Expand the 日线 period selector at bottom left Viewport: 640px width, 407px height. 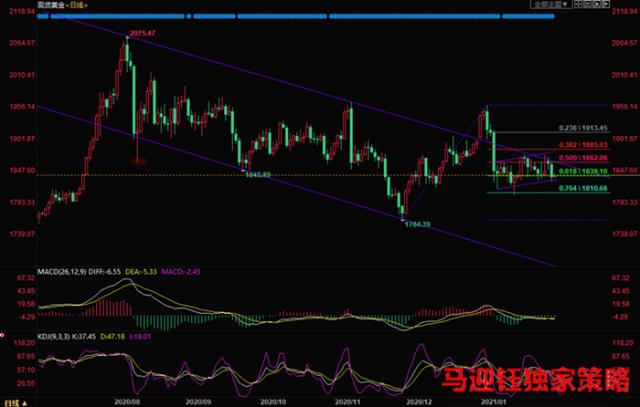[x=15, y=403]
